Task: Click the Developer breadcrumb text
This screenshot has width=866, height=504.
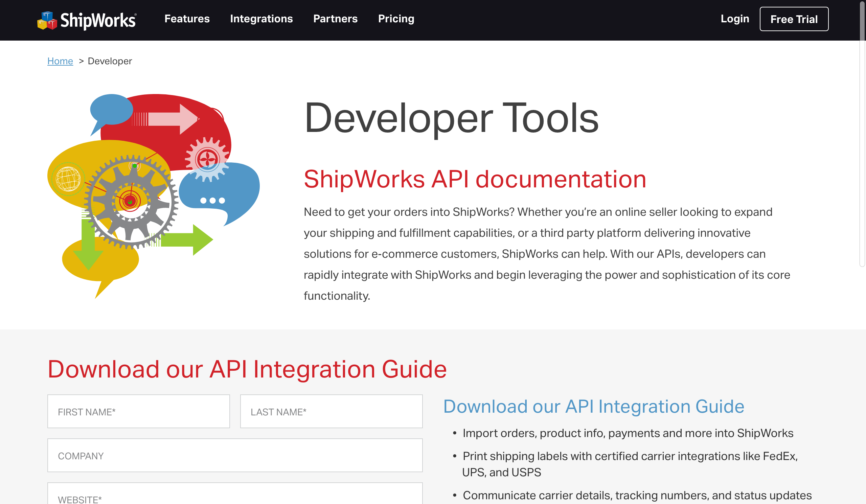Action: click(110, 61)
